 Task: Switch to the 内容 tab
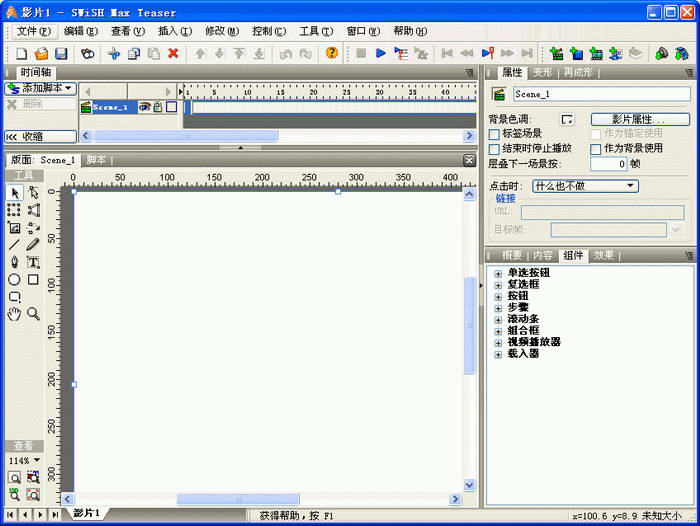coord(543,255)
